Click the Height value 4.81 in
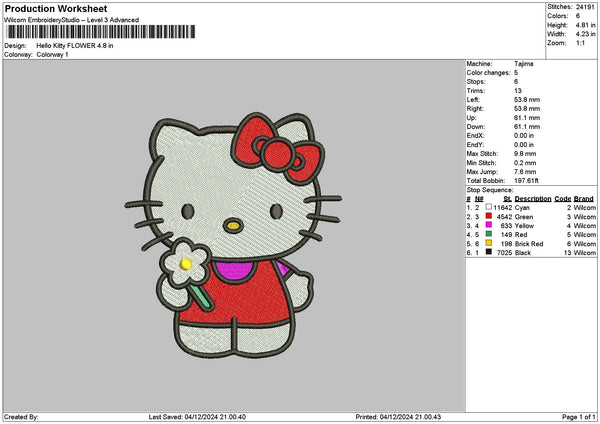The height and width of the screenshot is (424, 600). [585, 25]
